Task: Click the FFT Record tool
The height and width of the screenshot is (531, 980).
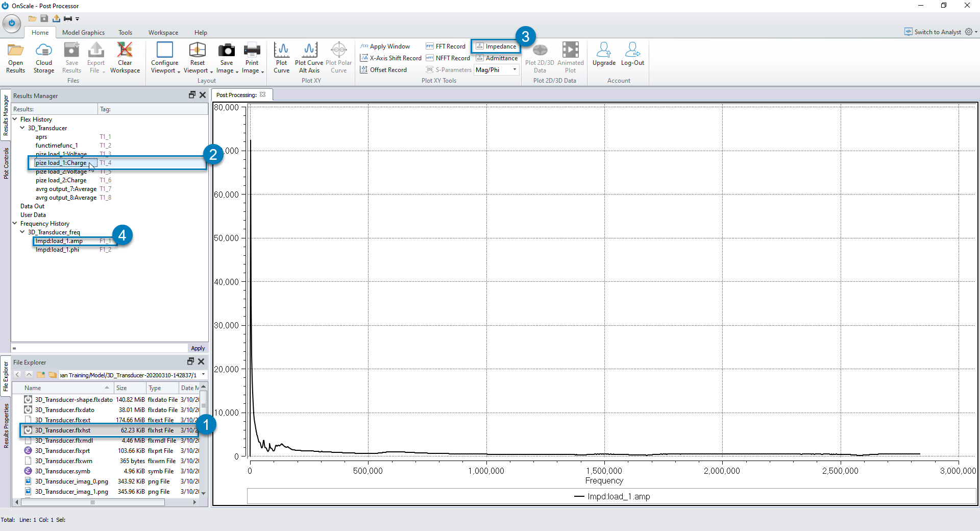Action: click(446, 46)
